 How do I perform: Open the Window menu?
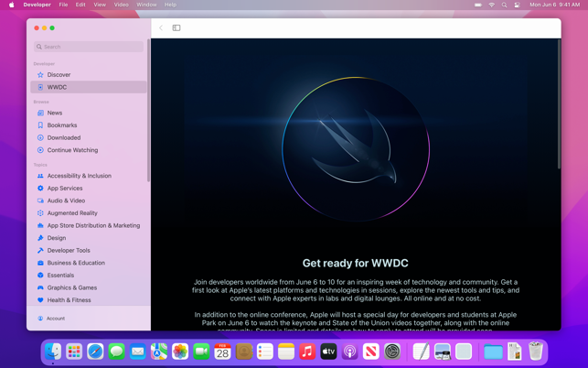(146, 5)
